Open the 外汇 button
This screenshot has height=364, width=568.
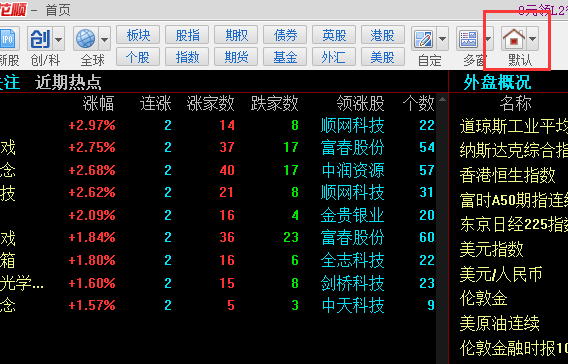334,57
